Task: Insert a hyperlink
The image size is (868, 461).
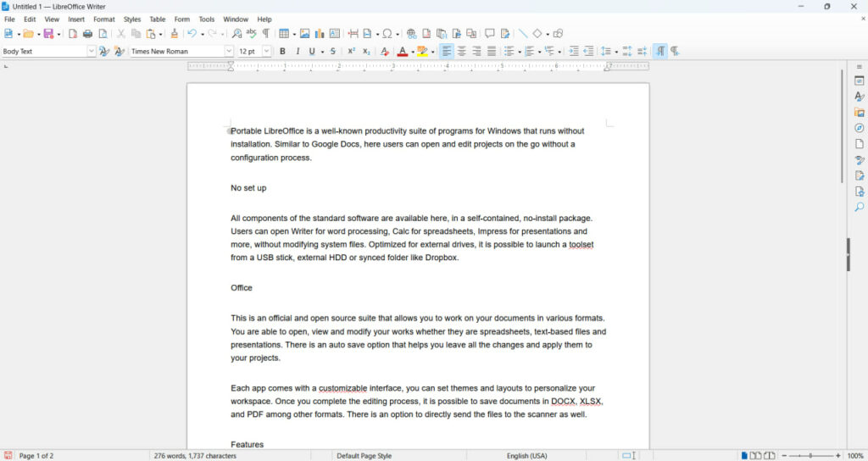Action: (411, 34)
